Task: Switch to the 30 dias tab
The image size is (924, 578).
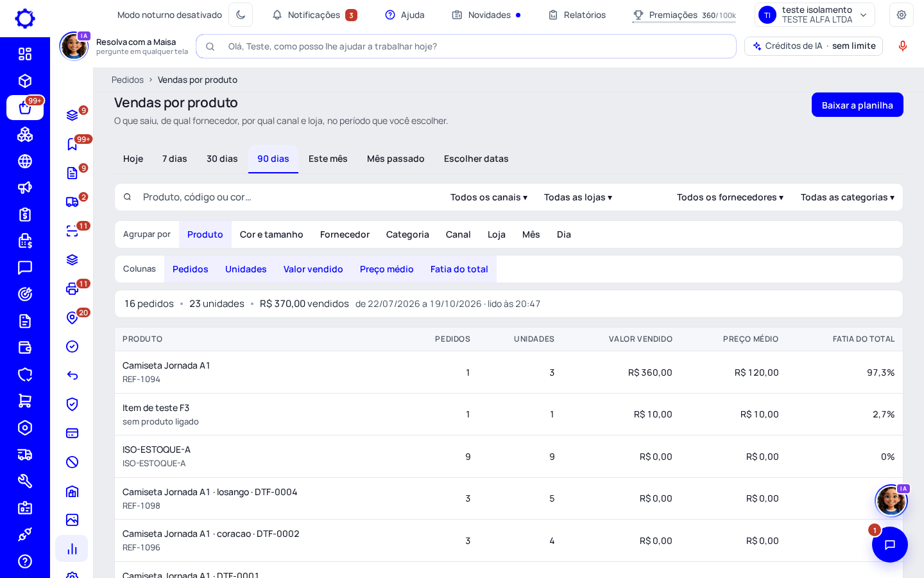Action: coord(222,159)
